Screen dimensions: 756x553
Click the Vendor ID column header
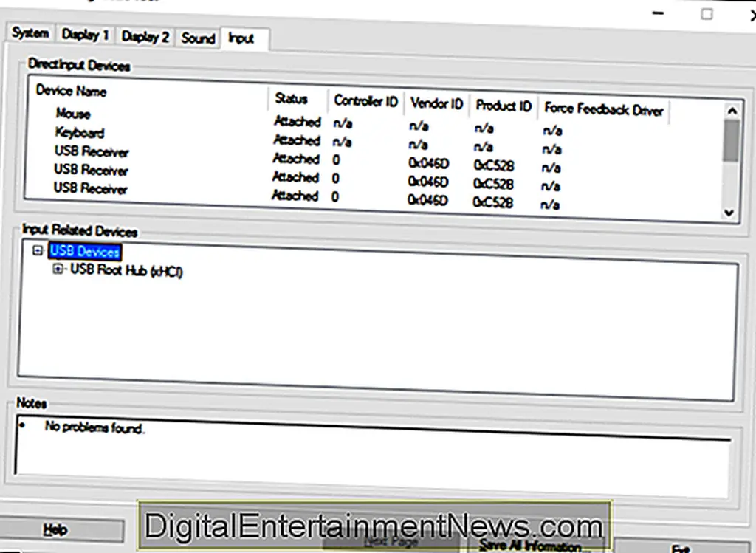click(436, 105)
